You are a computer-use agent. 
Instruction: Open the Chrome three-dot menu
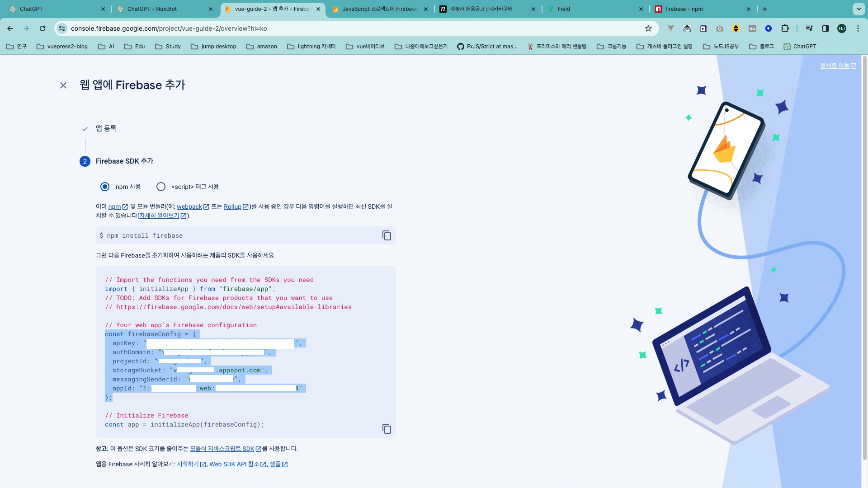[x=858, y=28]
